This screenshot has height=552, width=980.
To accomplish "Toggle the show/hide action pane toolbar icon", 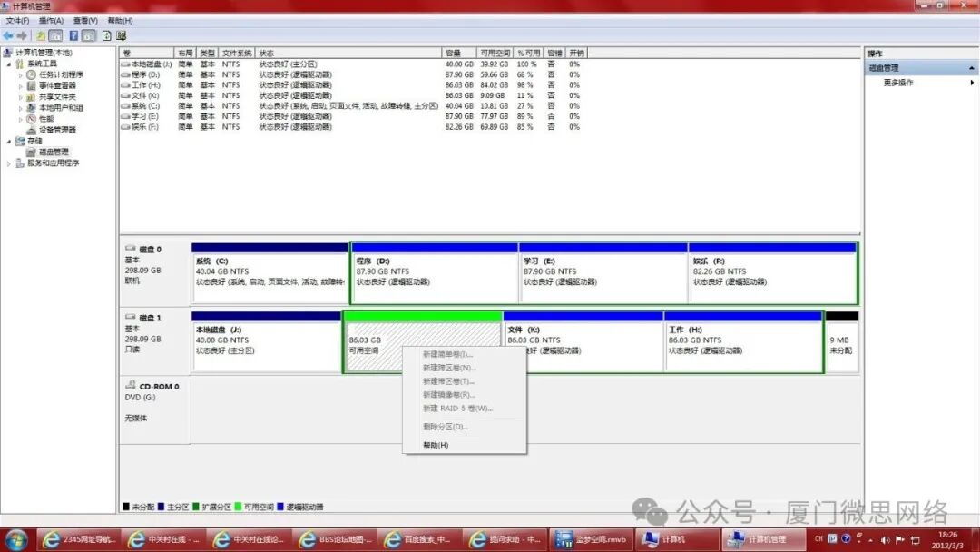I will 89,36.
